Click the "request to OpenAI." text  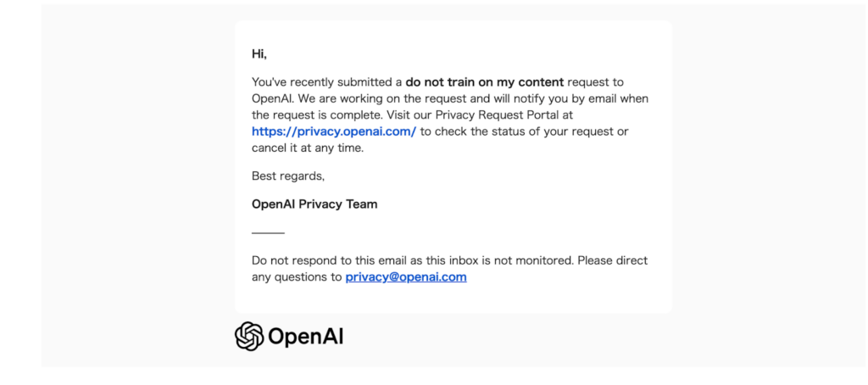[x=595, y=82]
